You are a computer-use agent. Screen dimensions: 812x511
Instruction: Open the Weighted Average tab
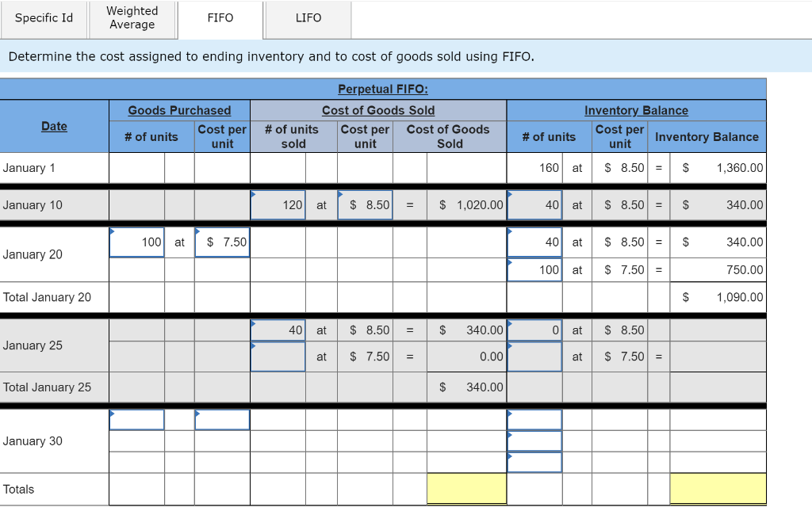[132, 19]
